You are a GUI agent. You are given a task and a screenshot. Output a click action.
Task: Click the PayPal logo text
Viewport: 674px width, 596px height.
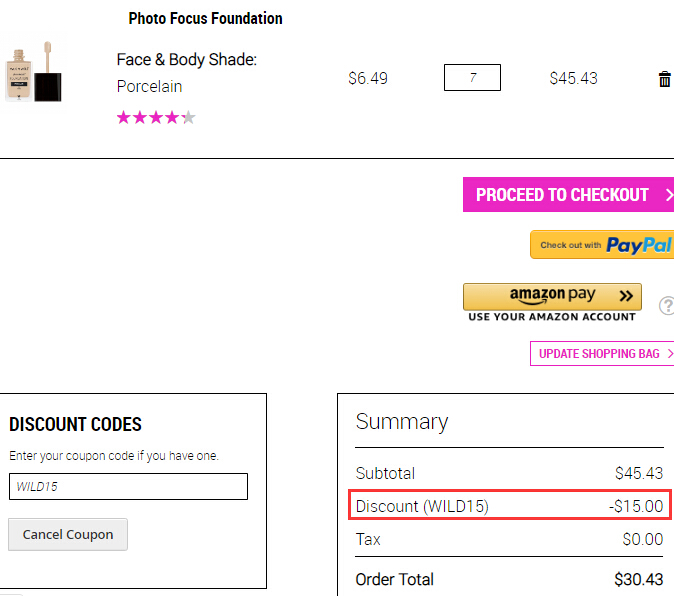pyautogui.click(x=638, y=245)
